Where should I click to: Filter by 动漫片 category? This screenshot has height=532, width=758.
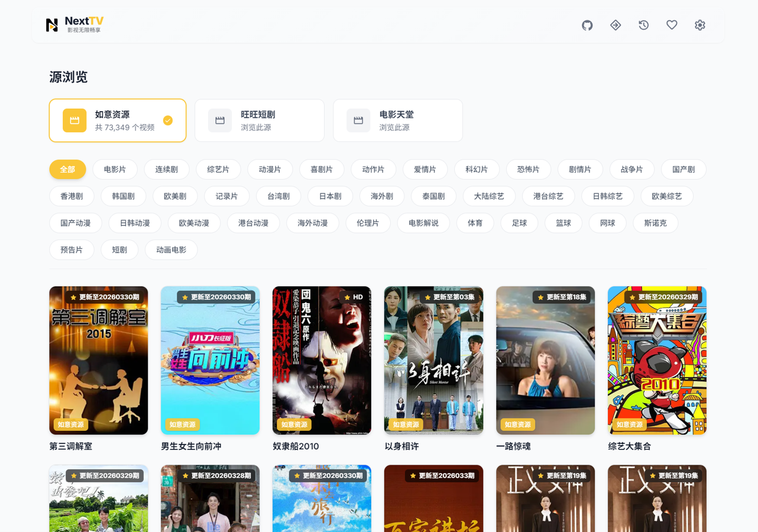coord(270,170)
